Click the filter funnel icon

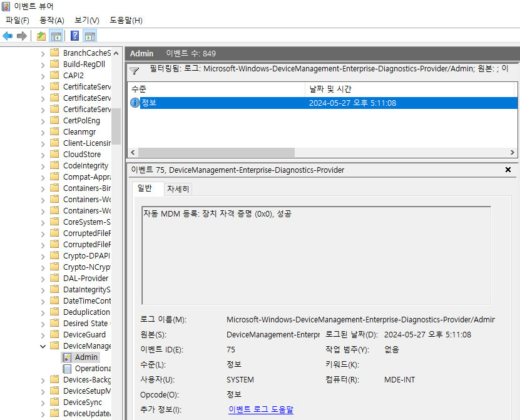(134, 71)
